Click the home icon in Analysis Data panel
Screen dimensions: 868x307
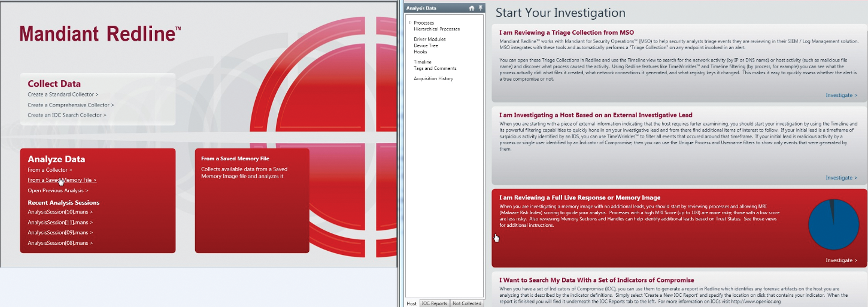(x=472, y=8)
